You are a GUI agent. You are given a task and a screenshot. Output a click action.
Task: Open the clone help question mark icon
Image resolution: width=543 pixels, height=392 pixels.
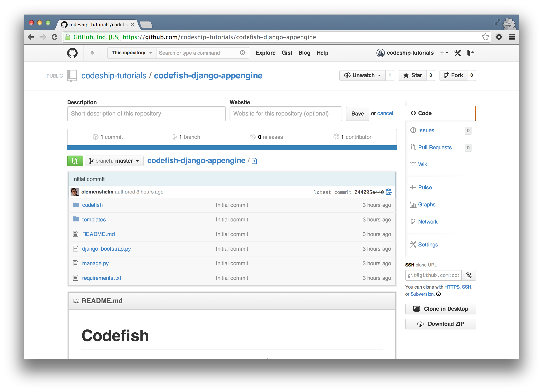click(438, 294)
